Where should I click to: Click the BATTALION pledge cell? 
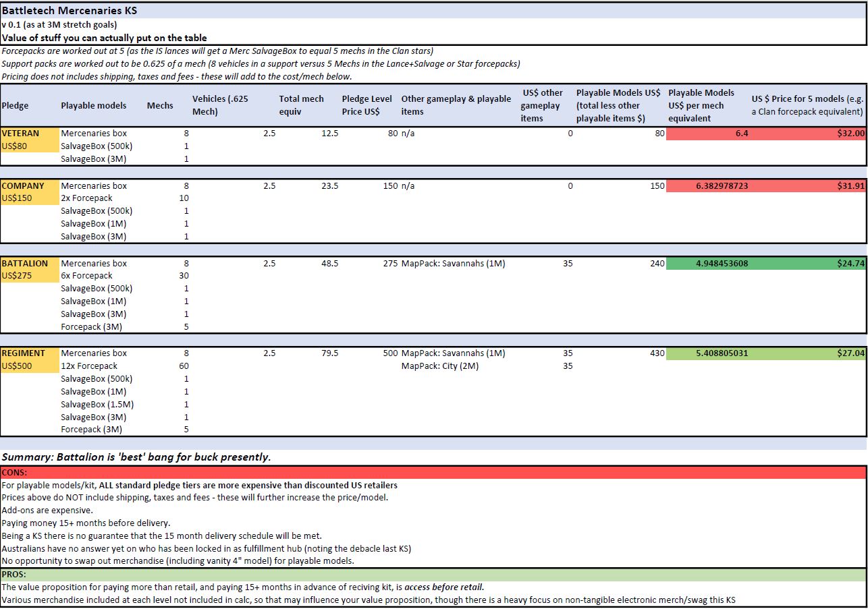[25, 263]
